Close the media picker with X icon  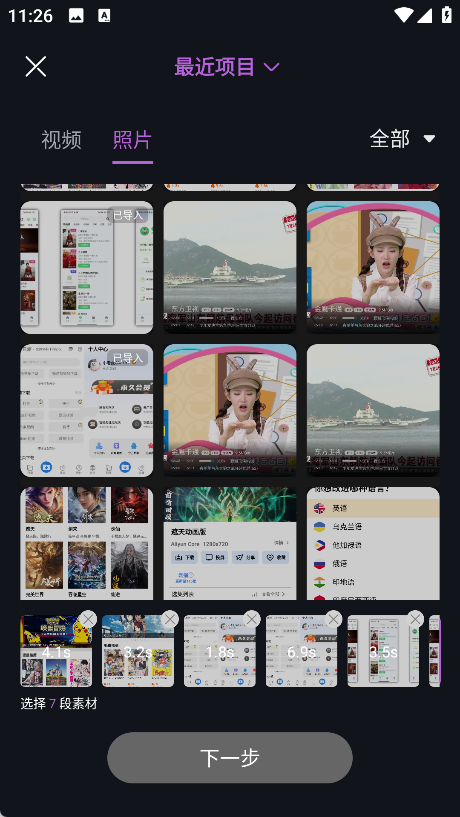(x=36, y=66)
